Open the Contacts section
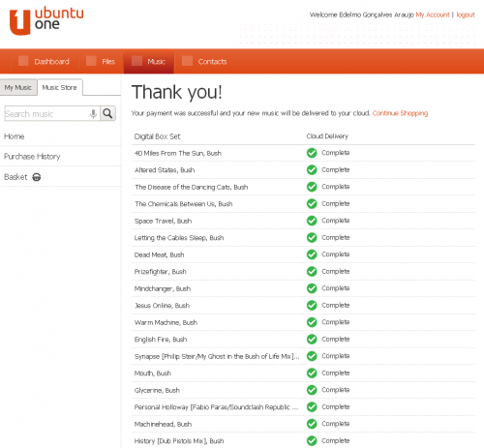Screen dimensions: 484x448 [212, 61]
